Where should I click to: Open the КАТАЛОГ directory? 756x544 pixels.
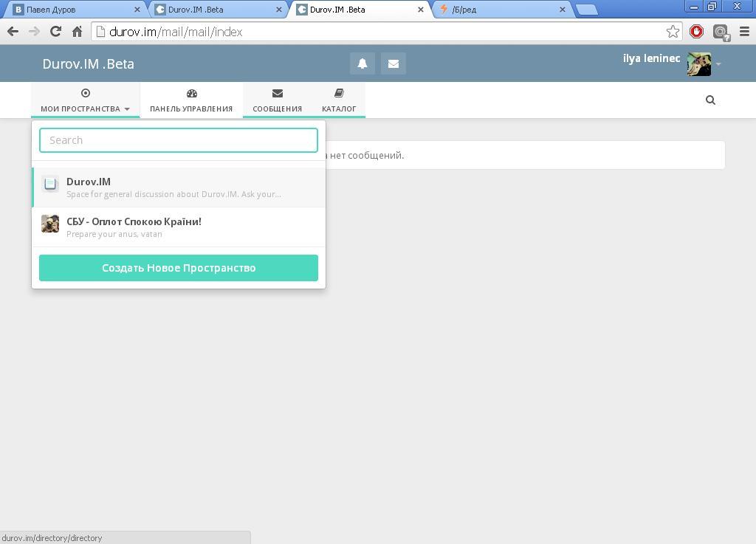339,100
